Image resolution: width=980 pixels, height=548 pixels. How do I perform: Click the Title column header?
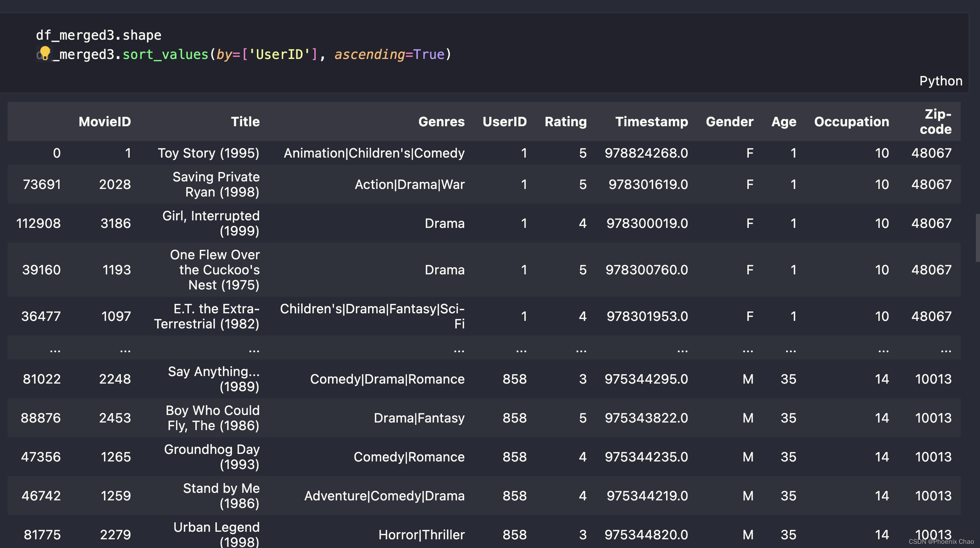click(x=245, y=122)
